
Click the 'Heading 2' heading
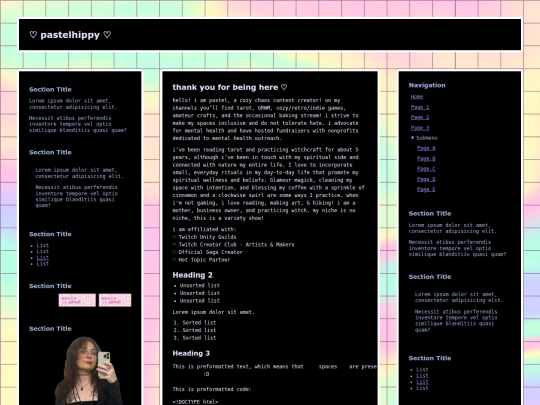tap(193, 275)
